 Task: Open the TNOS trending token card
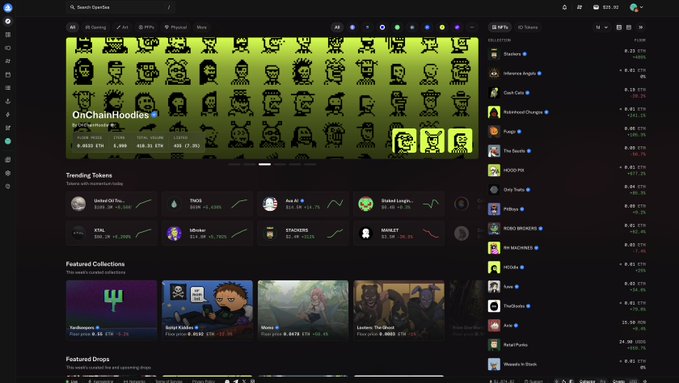point(207,204)
